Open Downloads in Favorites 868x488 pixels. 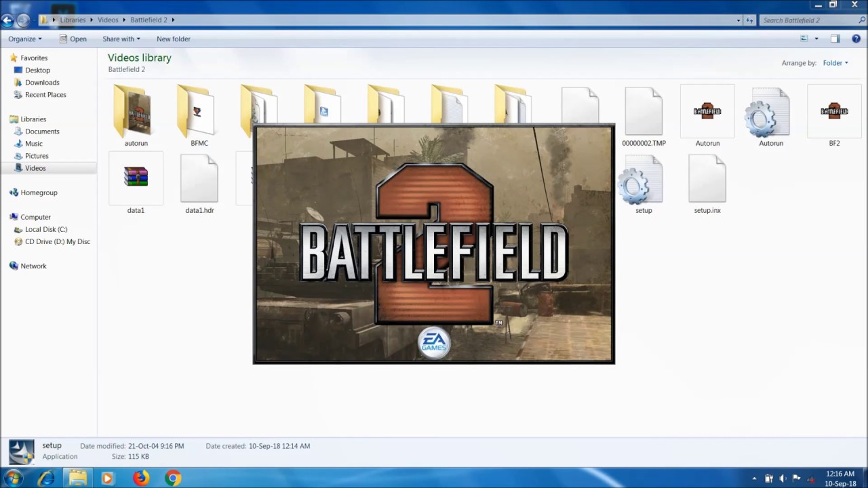click(x=42, y=82)
